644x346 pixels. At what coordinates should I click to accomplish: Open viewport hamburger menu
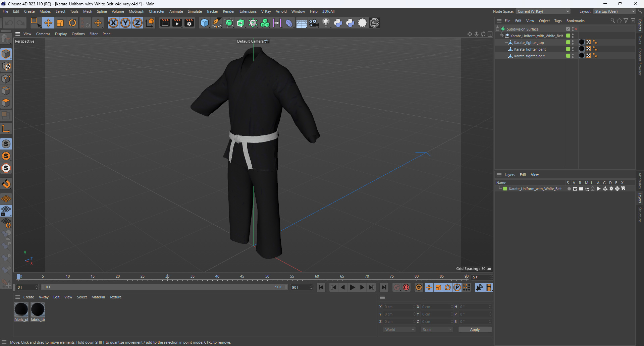click(x=18, y=34)
